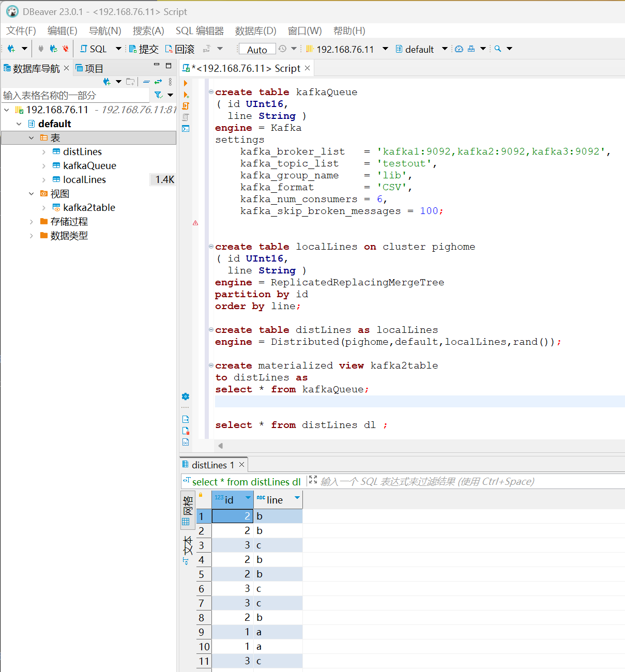Open the 编辑(E) menu
625x672 pixels.
pyautogui.click(x=62, y=31)
